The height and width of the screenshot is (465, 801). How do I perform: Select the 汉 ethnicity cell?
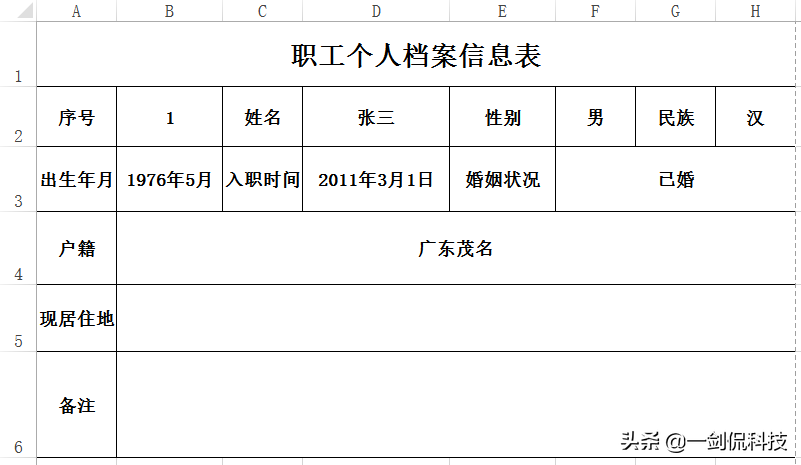click(756, 117)
